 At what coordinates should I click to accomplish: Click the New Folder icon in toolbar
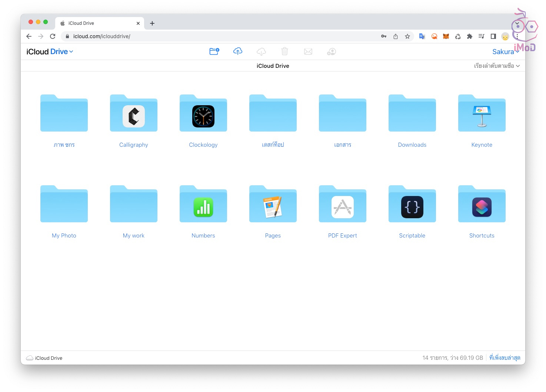click(214, 52)
